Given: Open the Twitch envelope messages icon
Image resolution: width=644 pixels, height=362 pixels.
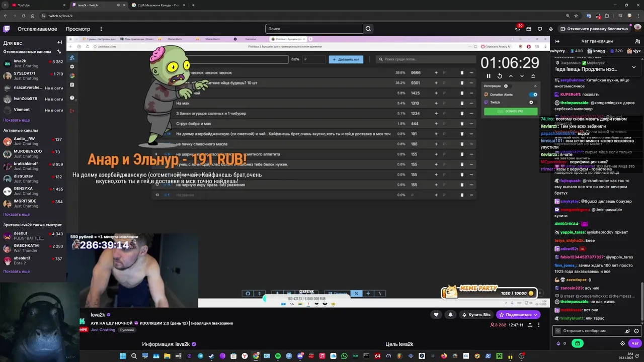Looking at the screenshot, I should [529, 29].
